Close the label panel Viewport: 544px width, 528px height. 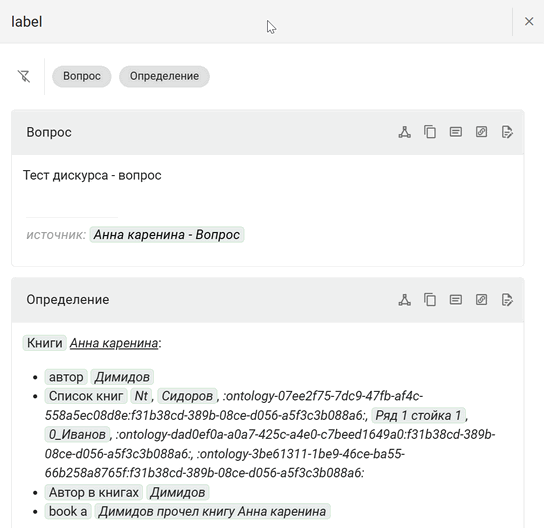pos(529,22)
